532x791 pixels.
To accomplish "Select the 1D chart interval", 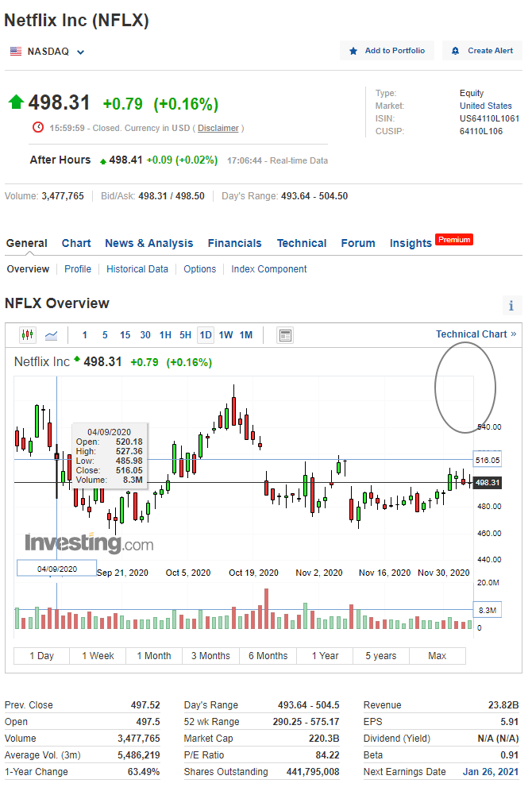I will click(206, 335).
